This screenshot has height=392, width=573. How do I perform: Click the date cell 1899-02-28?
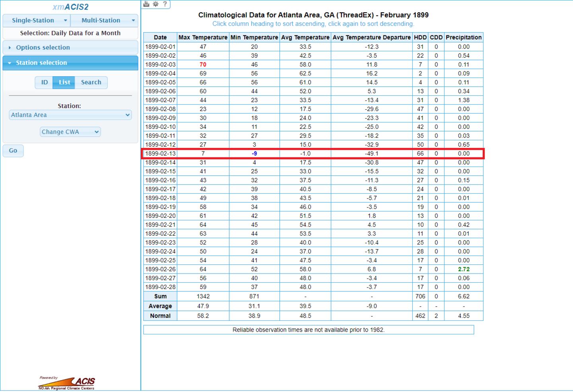point(160,287)
